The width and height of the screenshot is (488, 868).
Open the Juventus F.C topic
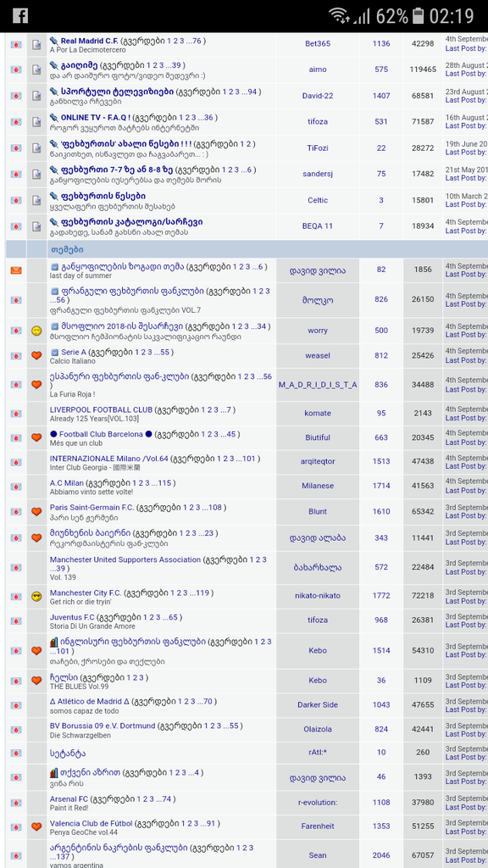[72, 617]
